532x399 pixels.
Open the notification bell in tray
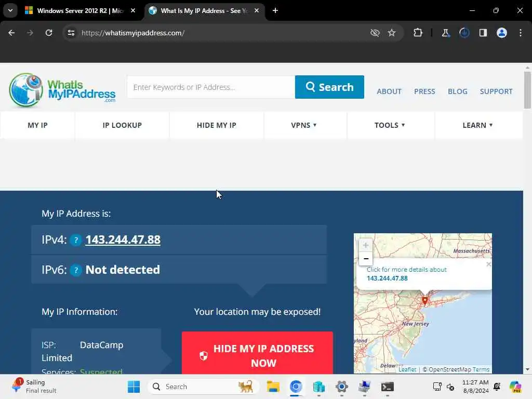497,387
